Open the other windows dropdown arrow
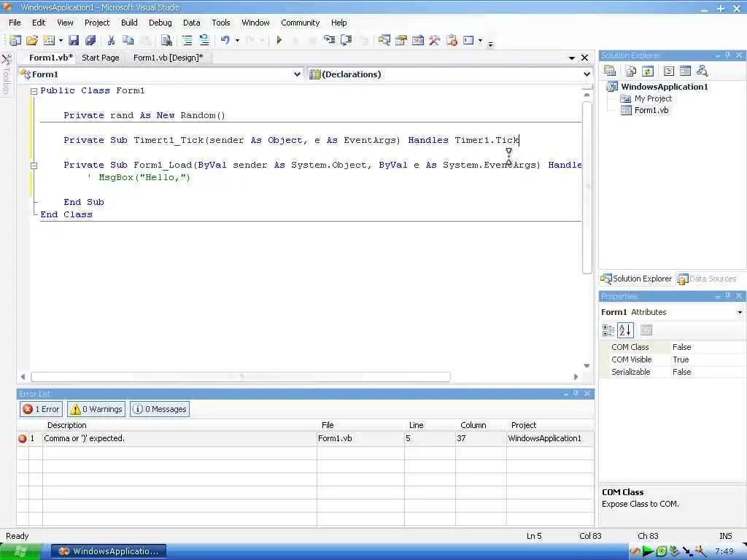Screen dimensions: 747x560 480,41
